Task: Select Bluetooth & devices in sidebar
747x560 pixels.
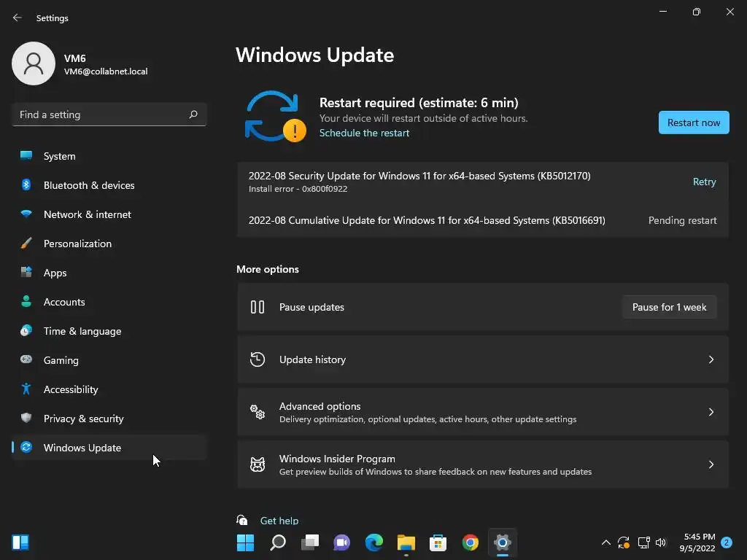Action: point(109,185)
